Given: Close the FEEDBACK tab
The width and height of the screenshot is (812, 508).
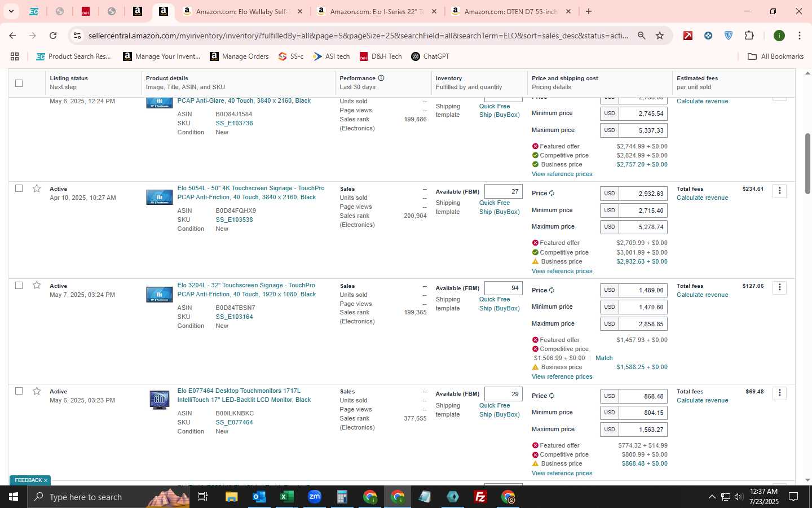Looking at the screenshot, I should coord(46,480).
